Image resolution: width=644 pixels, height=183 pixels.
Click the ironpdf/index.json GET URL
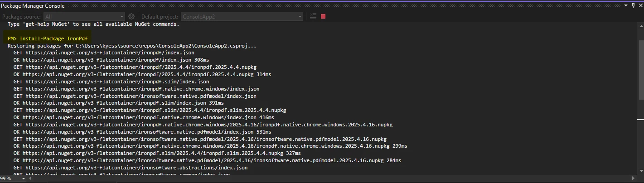point(110,53)
